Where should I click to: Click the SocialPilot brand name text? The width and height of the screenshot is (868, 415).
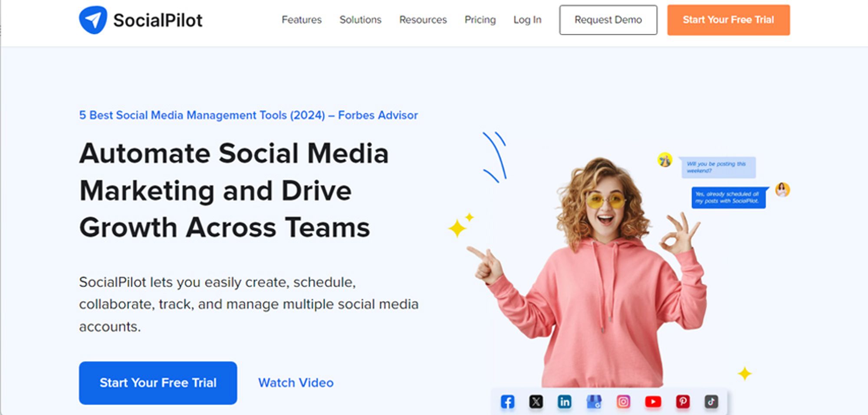158,20
